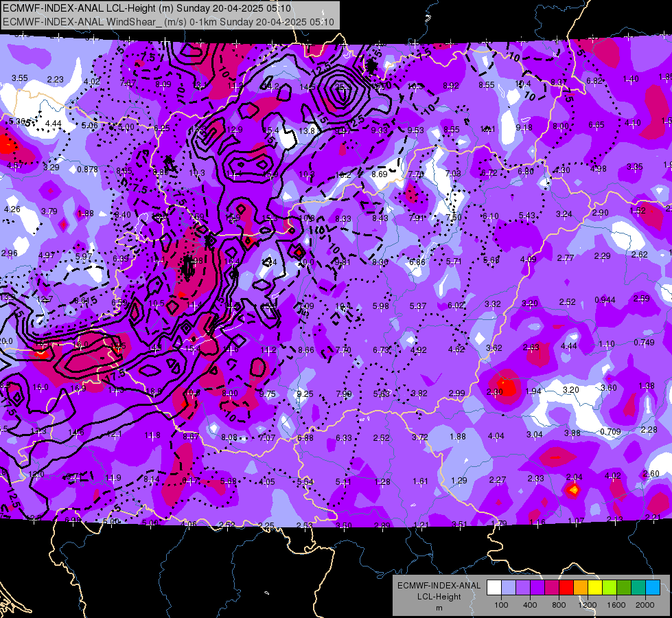This screenshot has height=618, width=672.
Task: Click the wind shear value '2.90'
Action: tap(601, 213)
